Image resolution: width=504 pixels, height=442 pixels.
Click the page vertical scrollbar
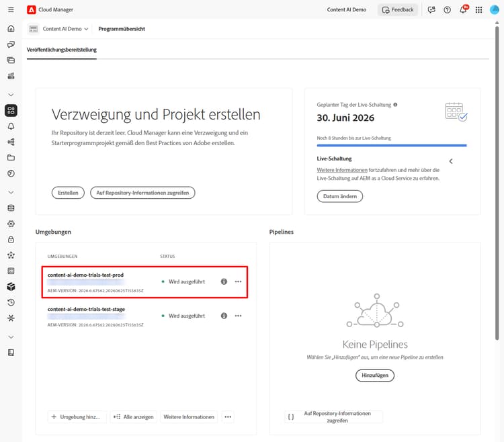(x=497, y=183)
